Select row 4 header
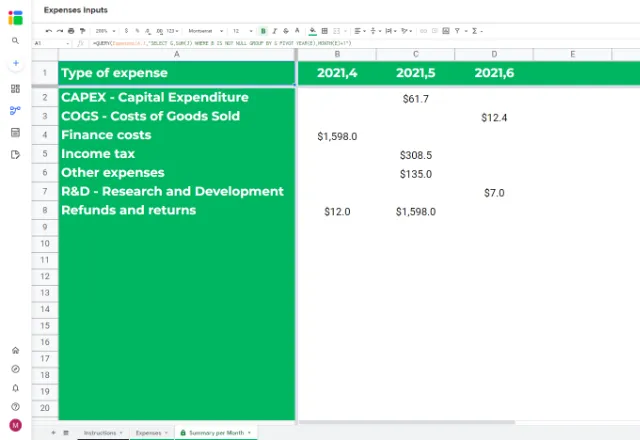 tap(45, 135)
